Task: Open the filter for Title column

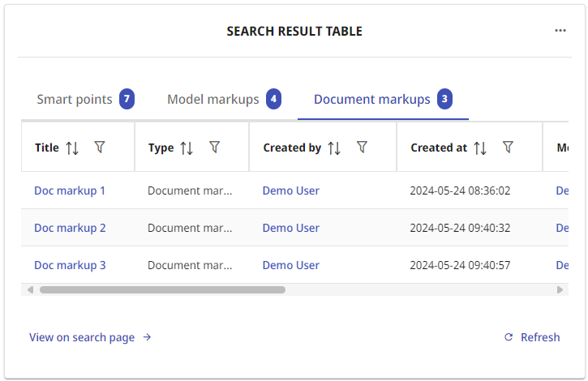Action: click(100, 147)
